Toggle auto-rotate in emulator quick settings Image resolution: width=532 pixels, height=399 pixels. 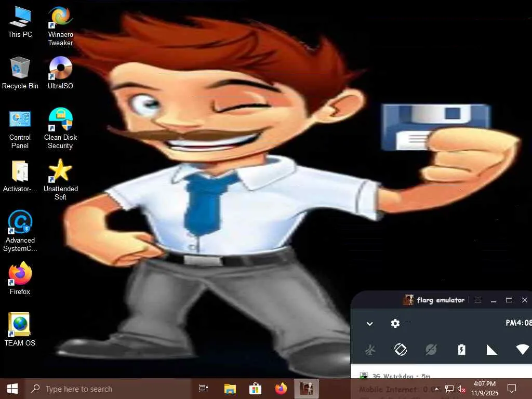coord(401,350)
